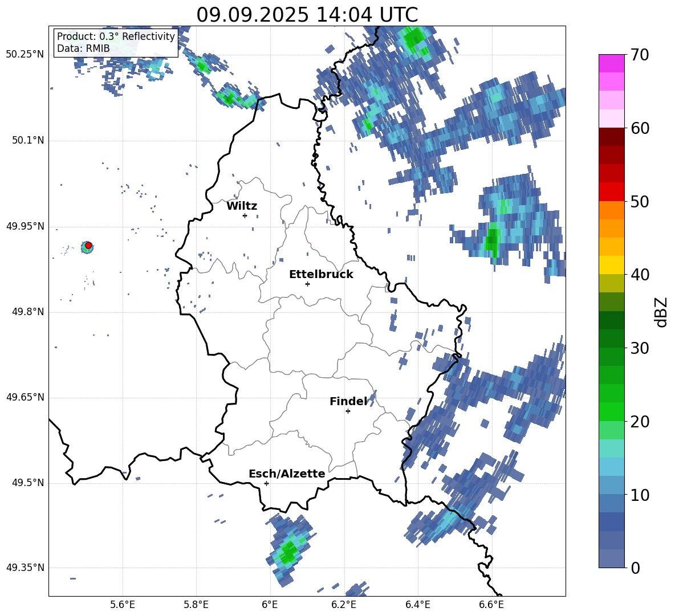
Task: Click the title 09.09.2025 14:04 UTC
Action: tap(307, 15)
